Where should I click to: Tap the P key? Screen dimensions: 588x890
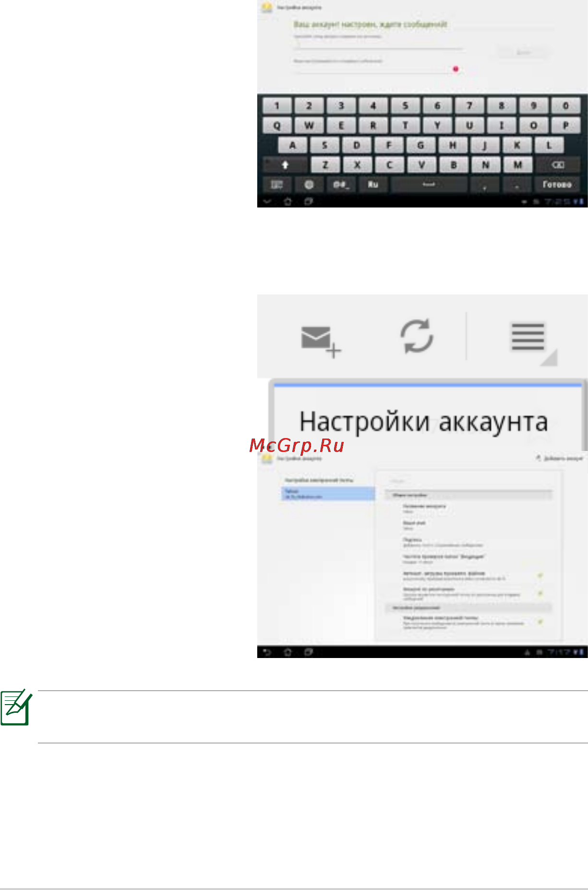click(x=565, y=125)
